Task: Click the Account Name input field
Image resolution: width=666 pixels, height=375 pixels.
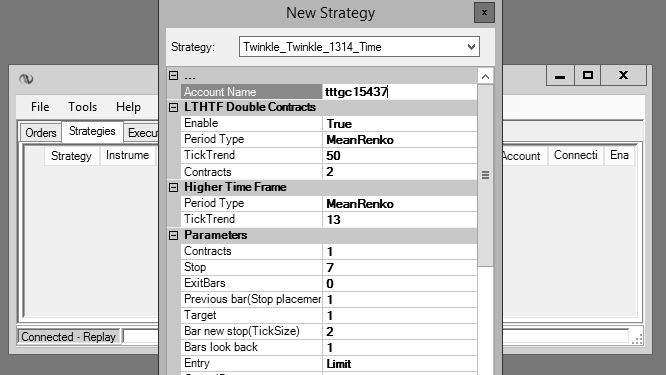Action: click(400, 92)
